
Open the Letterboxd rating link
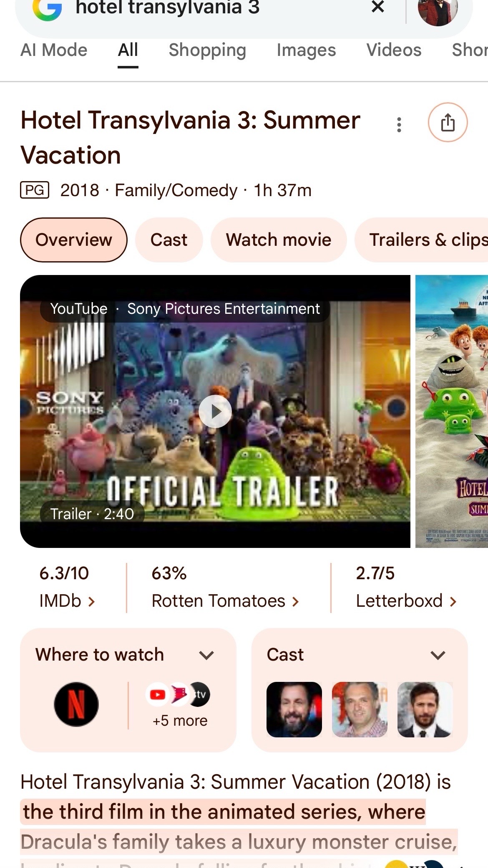point(406,587)
